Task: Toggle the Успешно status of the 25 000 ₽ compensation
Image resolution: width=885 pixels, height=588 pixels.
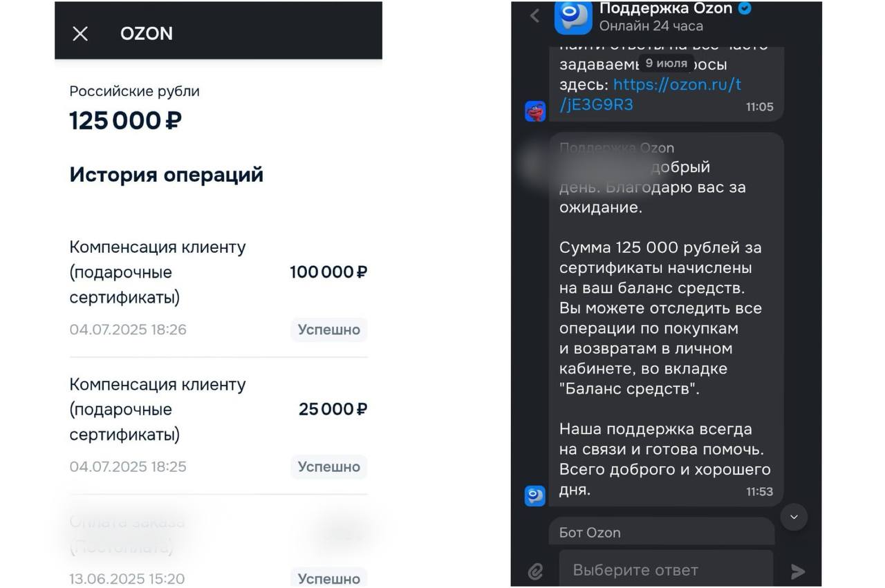Action: tap(328, 466)
